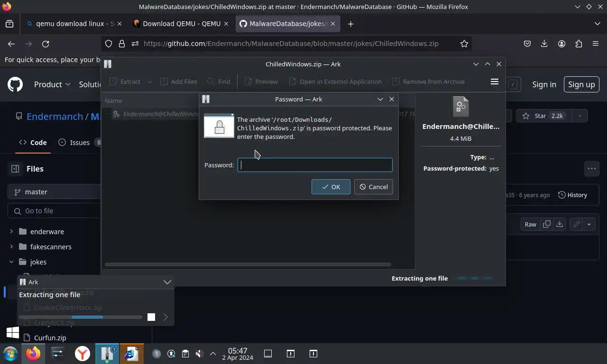Viewport: 607px width, 364px height.
Task: Open shield tracking protection icon
Action: pyautogui.click(x=109, y=44)
